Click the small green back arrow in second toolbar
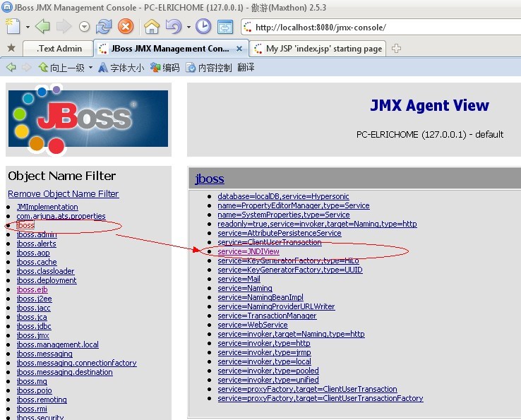The height and width of the screenshot is (420, 521). [11, 68]
